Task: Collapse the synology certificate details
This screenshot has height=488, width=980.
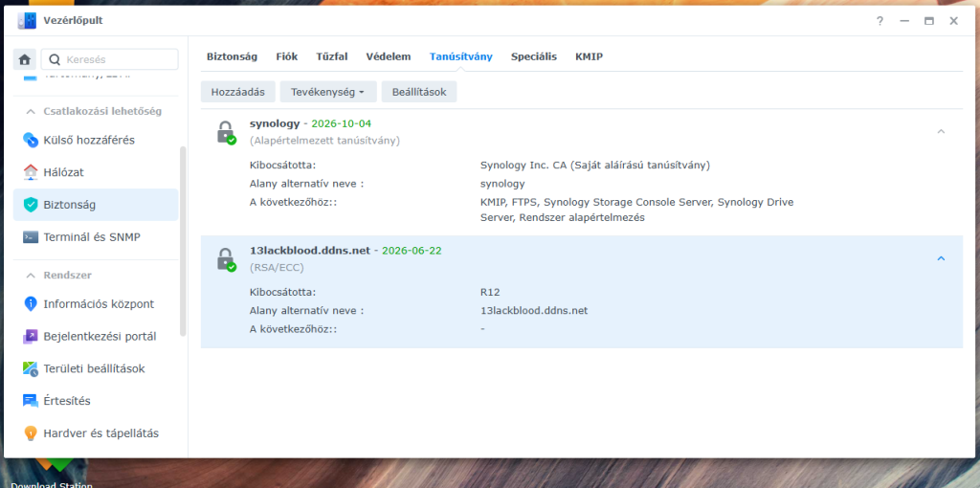Action: pos(940,132)
